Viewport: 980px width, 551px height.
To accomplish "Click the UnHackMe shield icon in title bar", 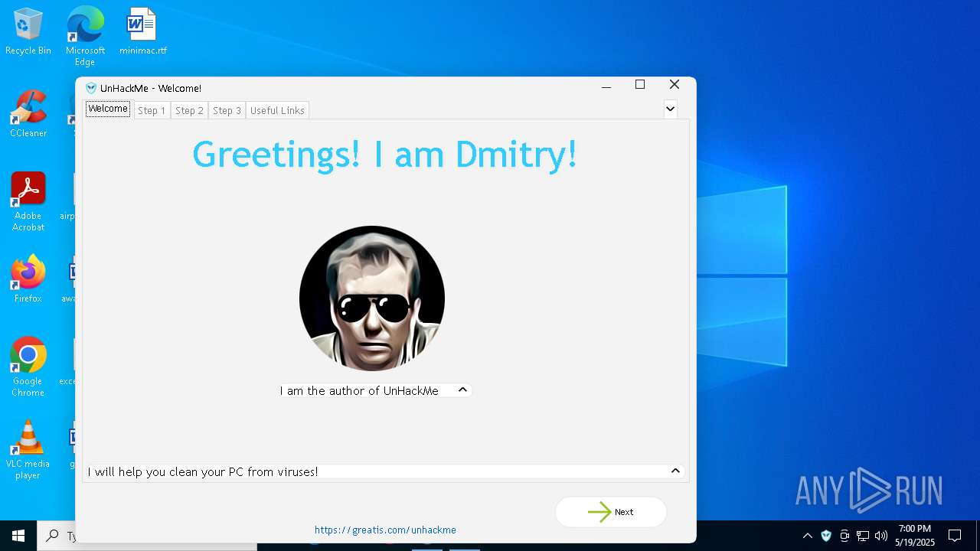I will coord(91,88).
